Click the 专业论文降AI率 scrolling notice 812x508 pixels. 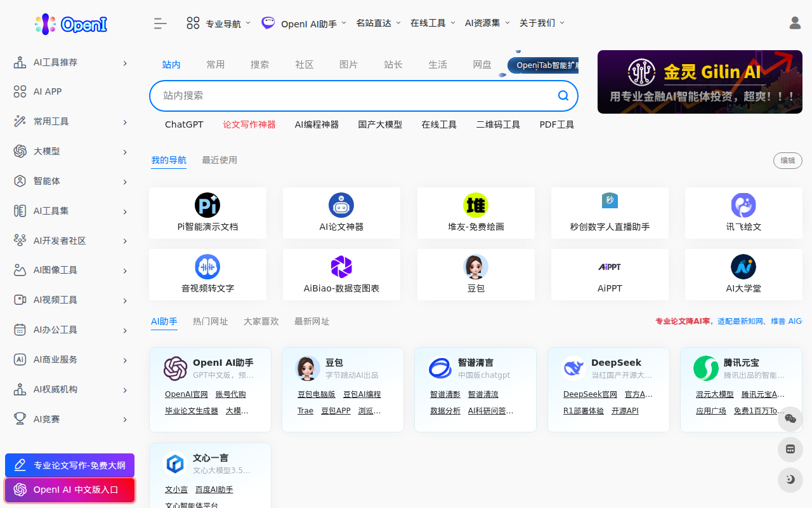[729, 321]
